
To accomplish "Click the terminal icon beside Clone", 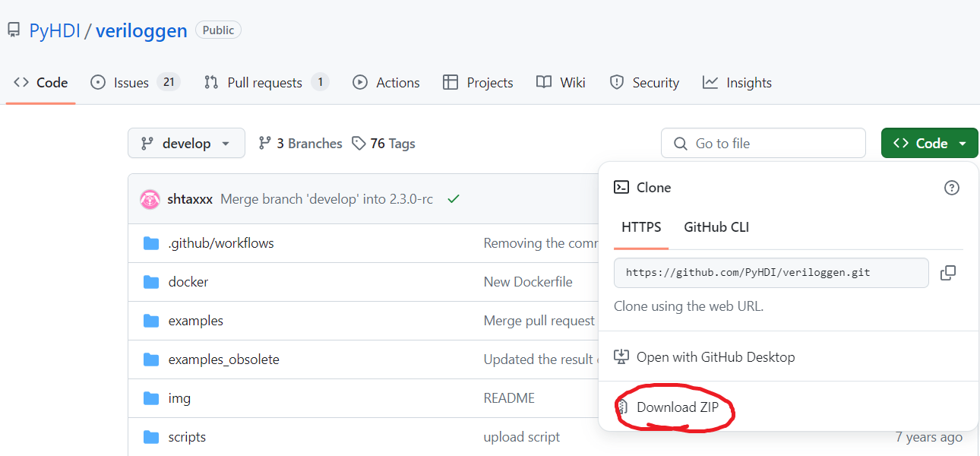I will pos(621,187).
